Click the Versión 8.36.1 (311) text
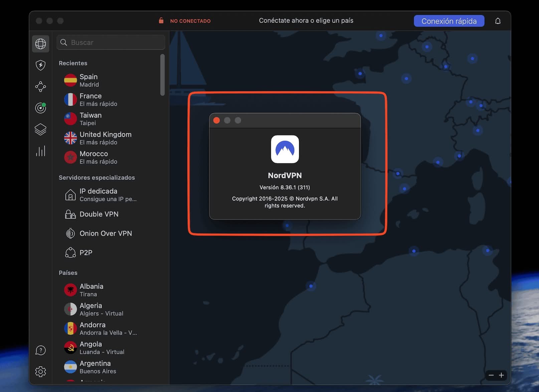Image resolution: width=539 pixels, height=392 pixels. click(285, 187)
